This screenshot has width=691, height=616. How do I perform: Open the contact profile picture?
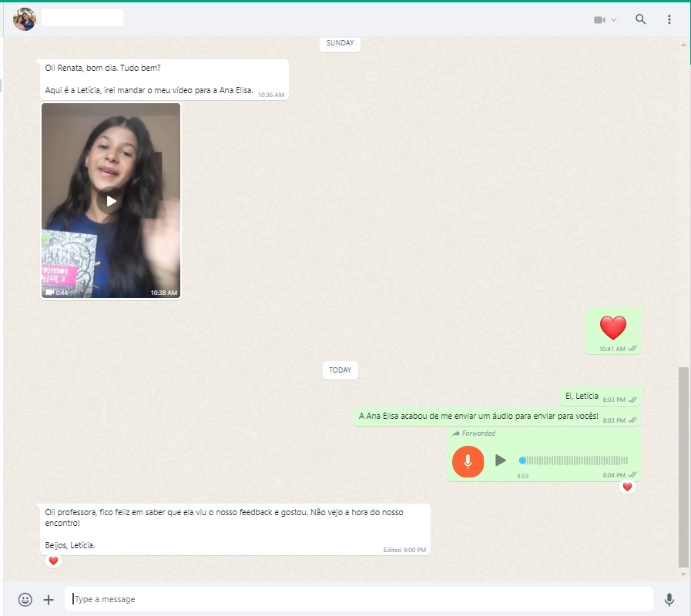tap(25, 19)
